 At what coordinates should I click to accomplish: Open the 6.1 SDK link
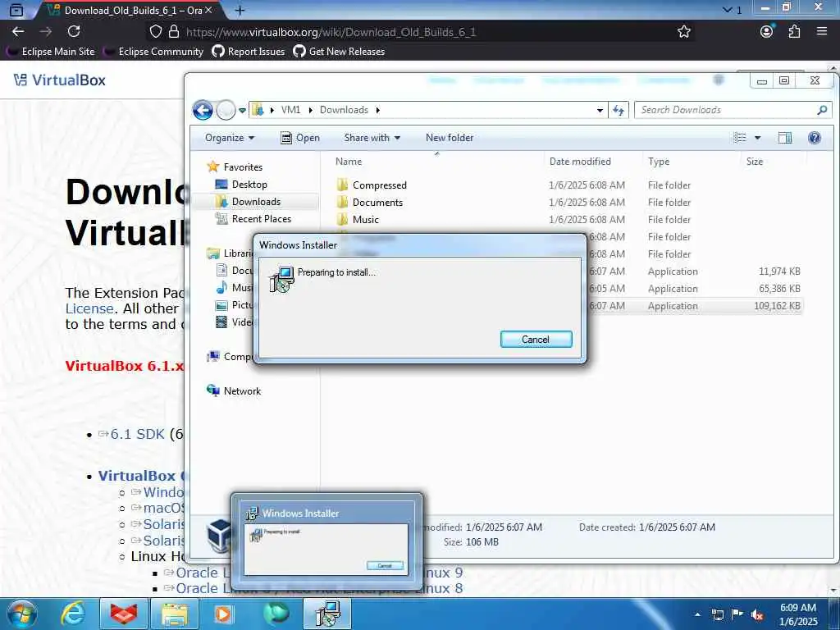(x=137, y=434)
